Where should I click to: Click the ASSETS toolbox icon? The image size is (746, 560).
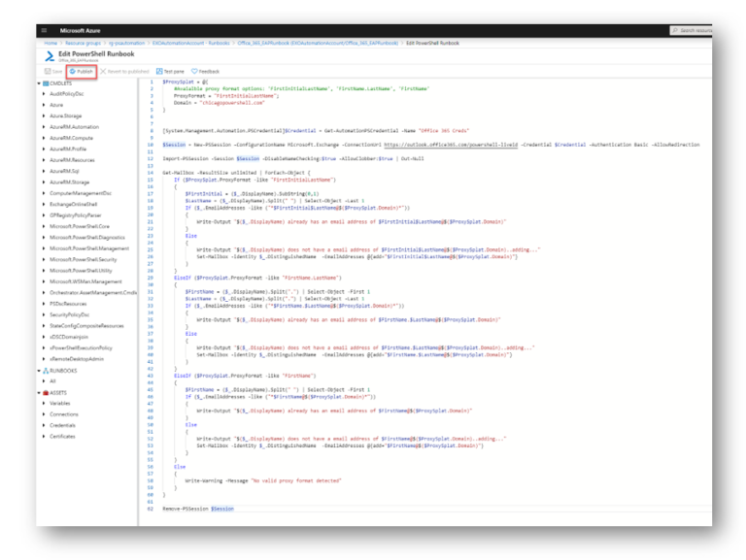47,393
